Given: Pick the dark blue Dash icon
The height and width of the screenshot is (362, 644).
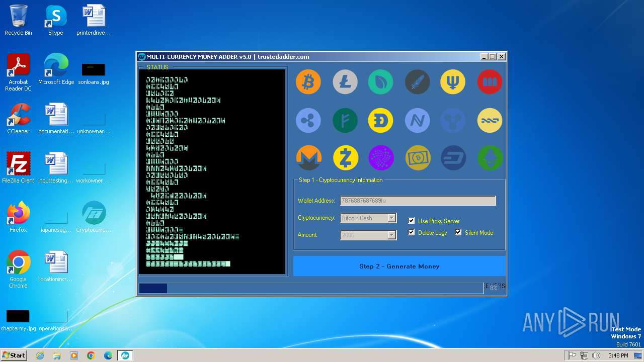Looking at the screenshot, I should click(x=453, y=158).
